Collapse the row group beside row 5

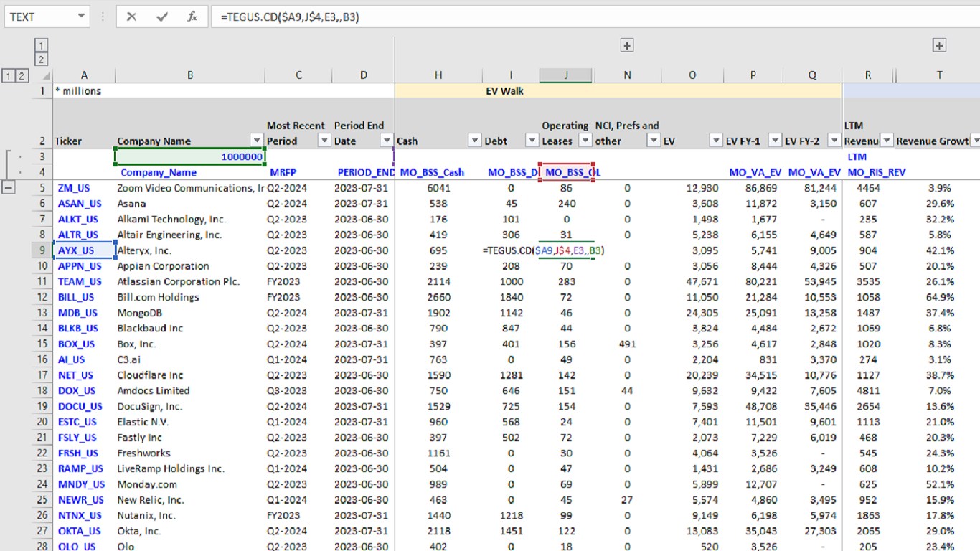click(x=10, y=188)
